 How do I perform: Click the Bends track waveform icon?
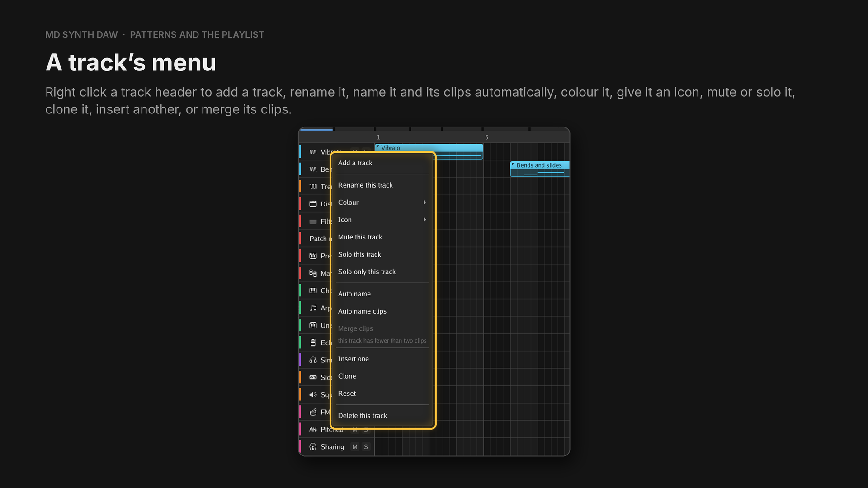click(313, 169)
